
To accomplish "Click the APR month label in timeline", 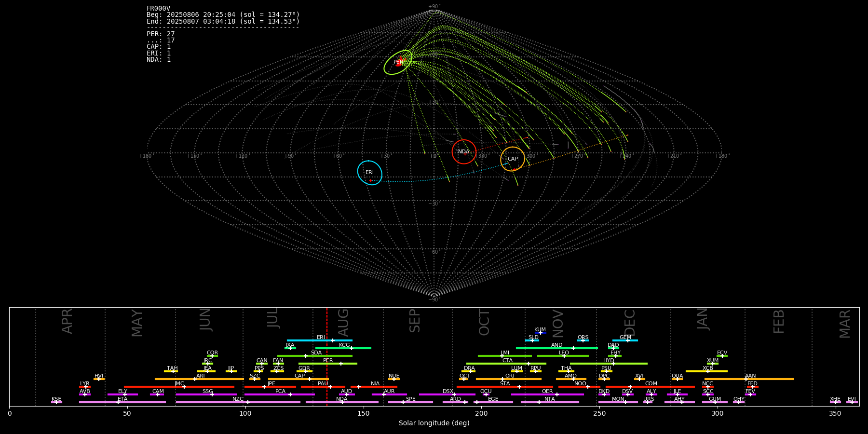I will (68, 321).
